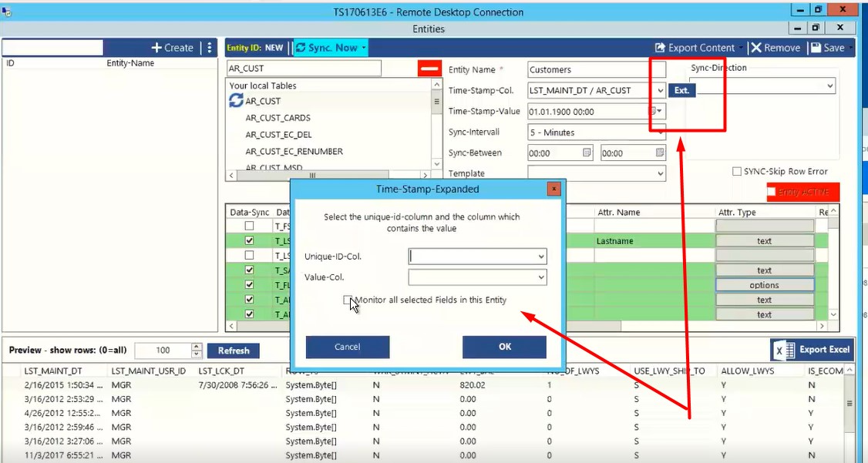Check Monitor all selected Fields in this Entity
The height and width of the screenshot is (463, 868).
coord(347,300)
